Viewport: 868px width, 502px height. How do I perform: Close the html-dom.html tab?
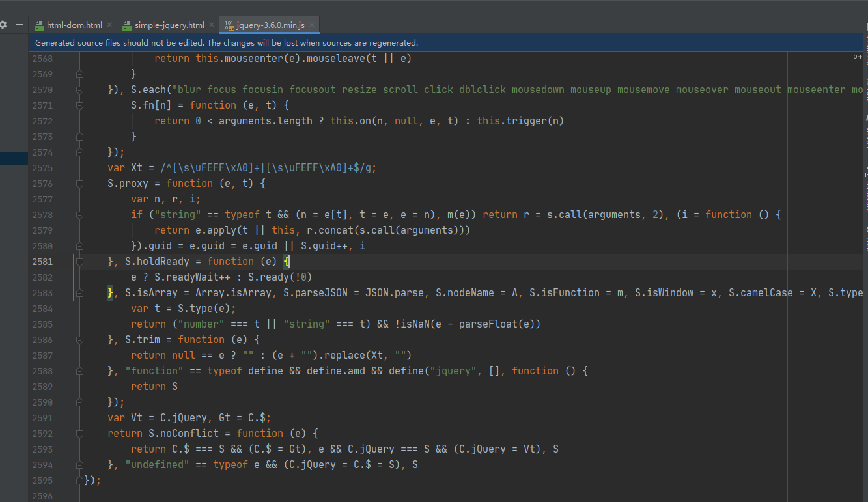click(x=109, y=25)
